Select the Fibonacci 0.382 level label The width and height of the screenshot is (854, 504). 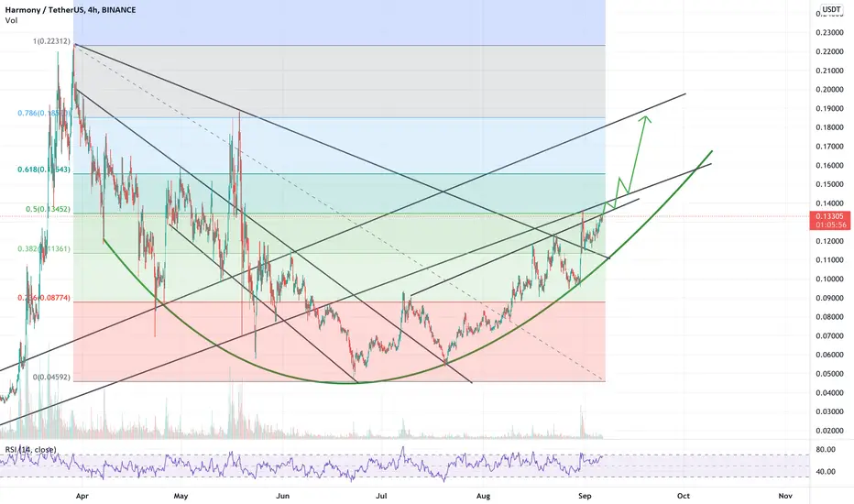44,249
